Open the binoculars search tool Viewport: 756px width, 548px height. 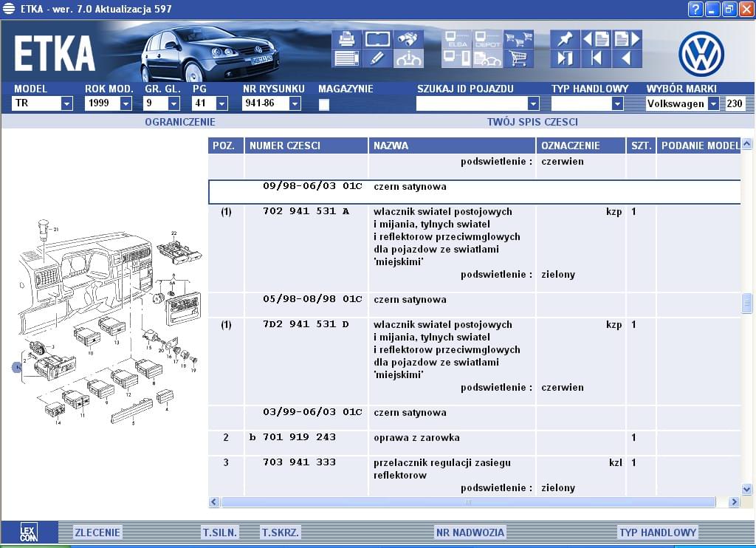point(408,39)
